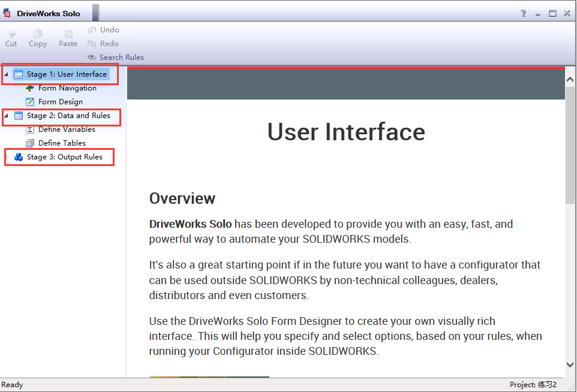Viewport: 577px width, 392px height.
Task: Maximize the DriveWorks Solo window
Action: tap(552, 14)
